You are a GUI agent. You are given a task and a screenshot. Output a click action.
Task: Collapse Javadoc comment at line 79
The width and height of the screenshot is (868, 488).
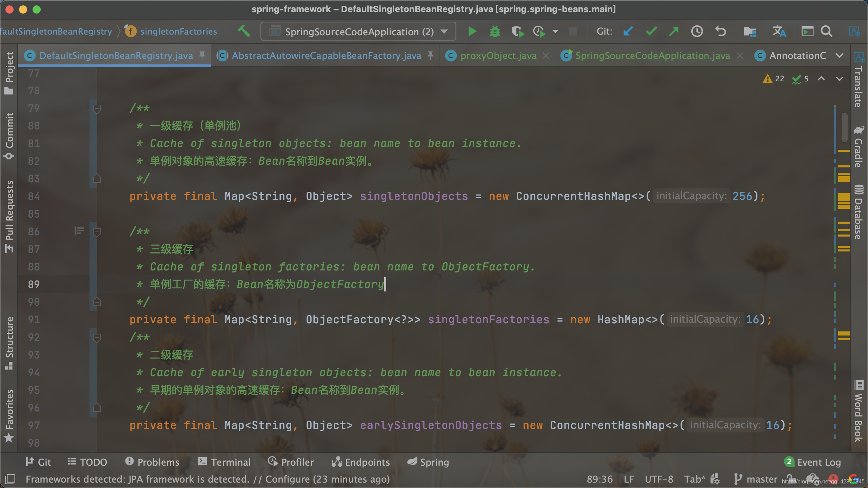(x=97, y=108)
